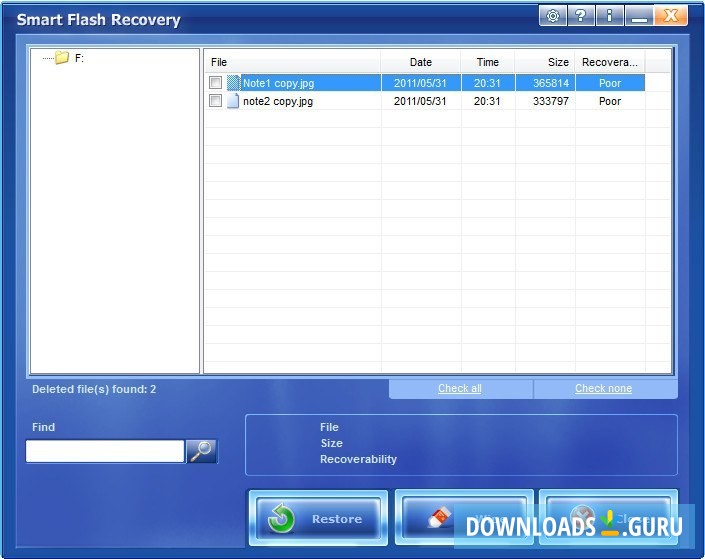Screen dimensions: 705x559
Task: Click Poor rating in note2 copy.jpg row
Action: coord(610,101)
